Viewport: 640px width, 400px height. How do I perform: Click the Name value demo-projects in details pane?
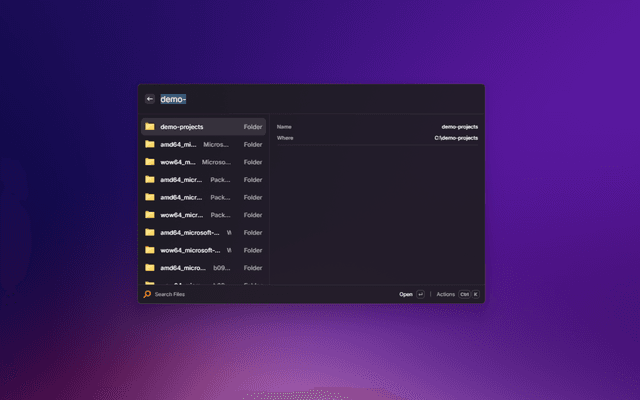pyautogui.click(x=459, y=127)
